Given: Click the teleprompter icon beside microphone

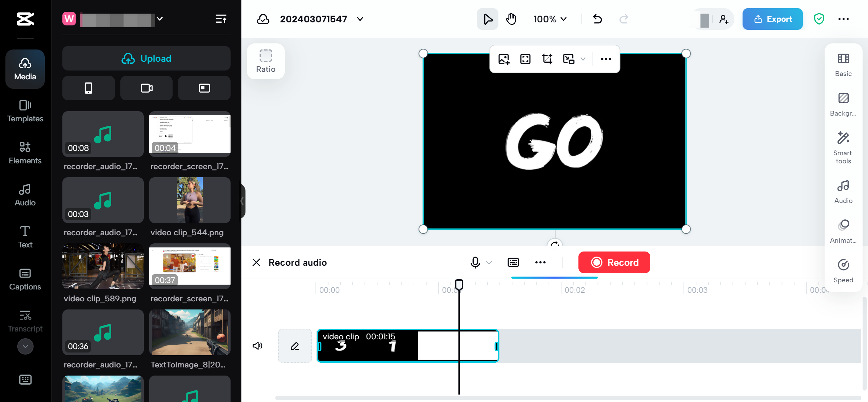Looking at the screenshot, I should point(513,262).
